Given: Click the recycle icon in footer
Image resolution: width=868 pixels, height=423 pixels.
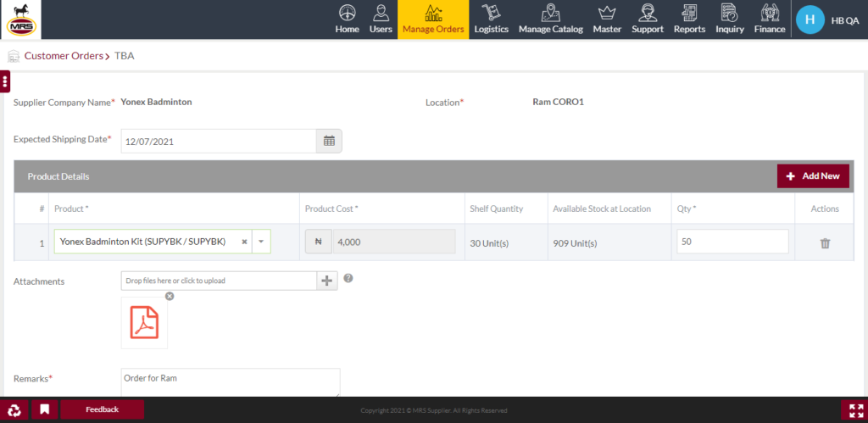Looking at the screenshot, I should 15,409.
